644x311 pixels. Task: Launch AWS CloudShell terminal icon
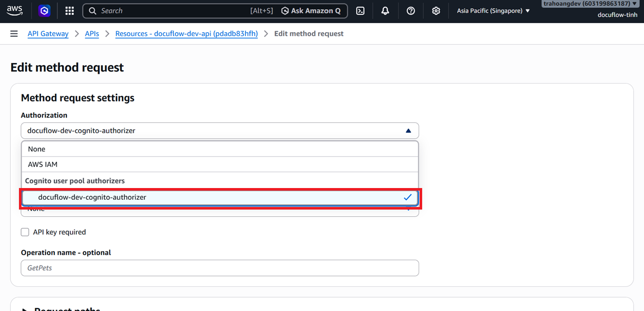[361, 11]
